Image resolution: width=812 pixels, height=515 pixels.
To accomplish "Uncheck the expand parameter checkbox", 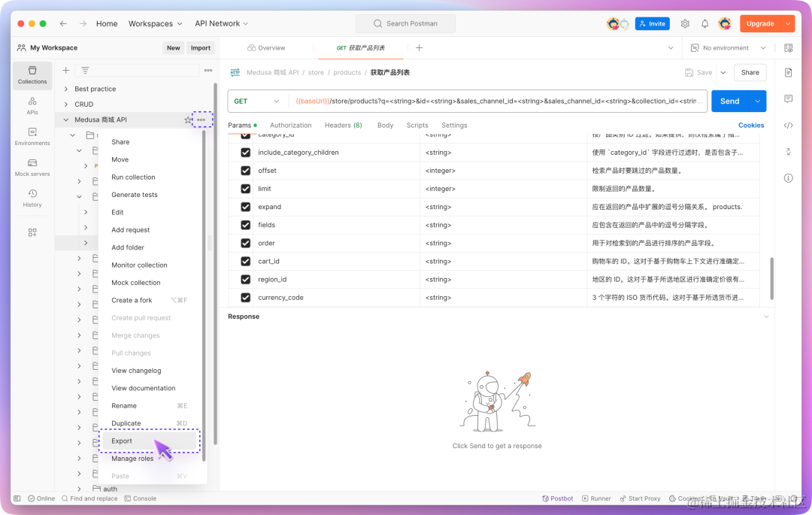I will (x=245, y=207).
